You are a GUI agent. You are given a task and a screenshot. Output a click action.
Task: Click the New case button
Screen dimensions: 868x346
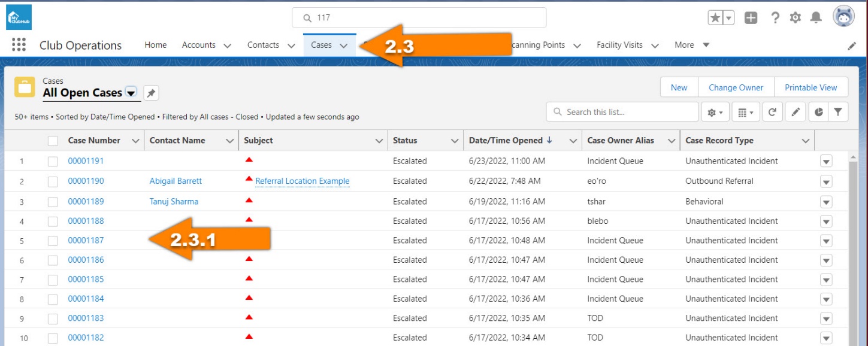tap(679, 87)
